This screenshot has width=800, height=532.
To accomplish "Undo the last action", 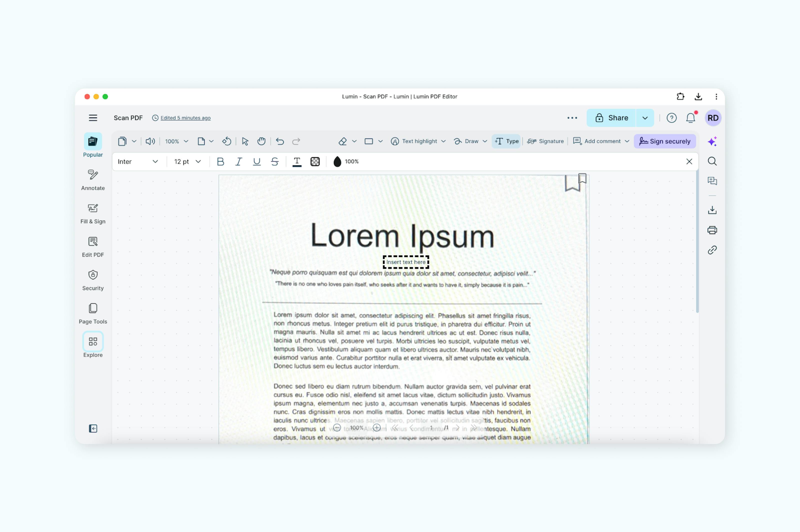I will click(279, 141).
